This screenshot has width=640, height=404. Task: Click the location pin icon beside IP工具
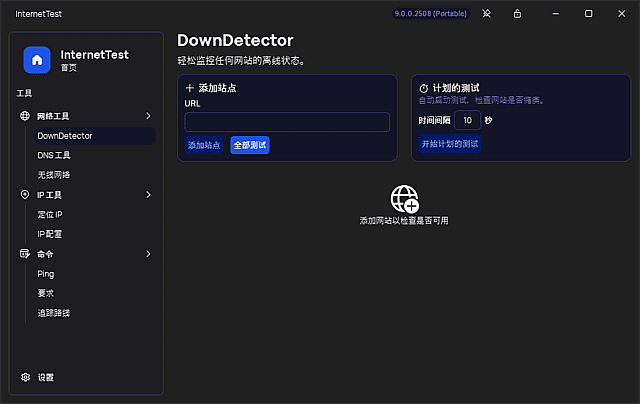point(25,195)
